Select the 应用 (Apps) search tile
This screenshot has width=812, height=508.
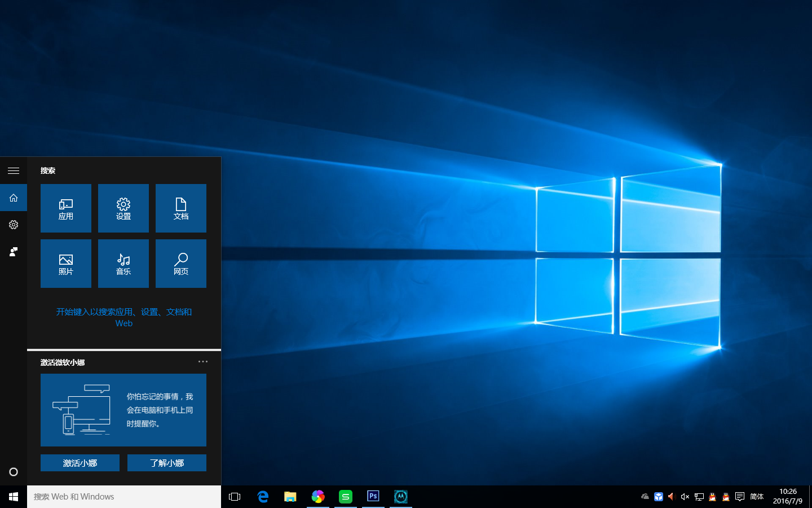click(66, 208)
